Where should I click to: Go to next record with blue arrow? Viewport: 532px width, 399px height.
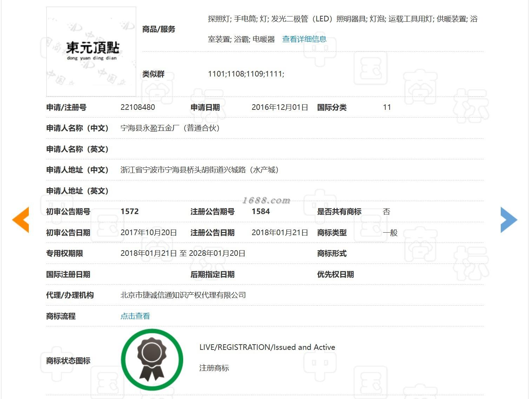coord(509,220)
